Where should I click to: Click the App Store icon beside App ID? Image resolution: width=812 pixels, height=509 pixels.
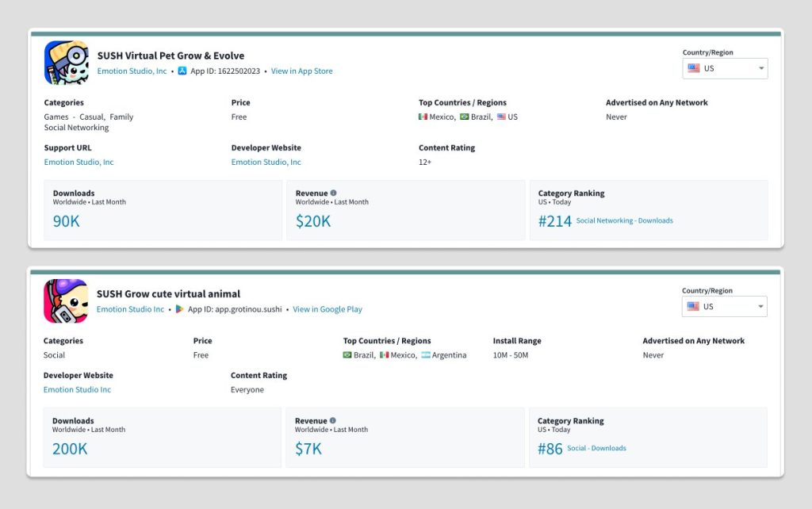point(182,71)
